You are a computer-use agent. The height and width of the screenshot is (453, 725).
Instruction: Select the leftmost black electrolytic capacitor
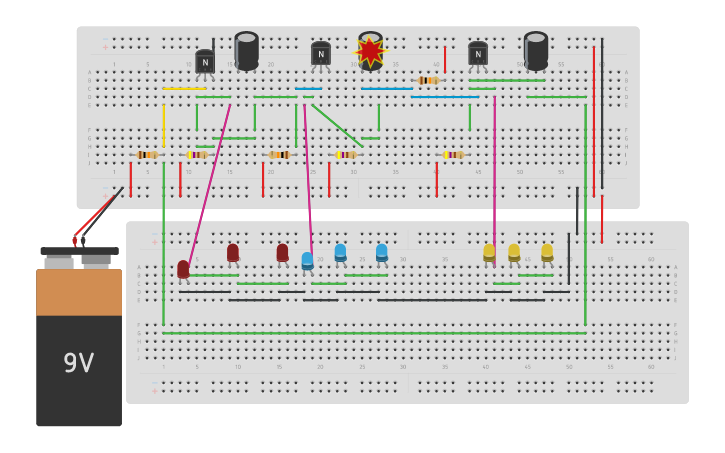tap(246, 50)
